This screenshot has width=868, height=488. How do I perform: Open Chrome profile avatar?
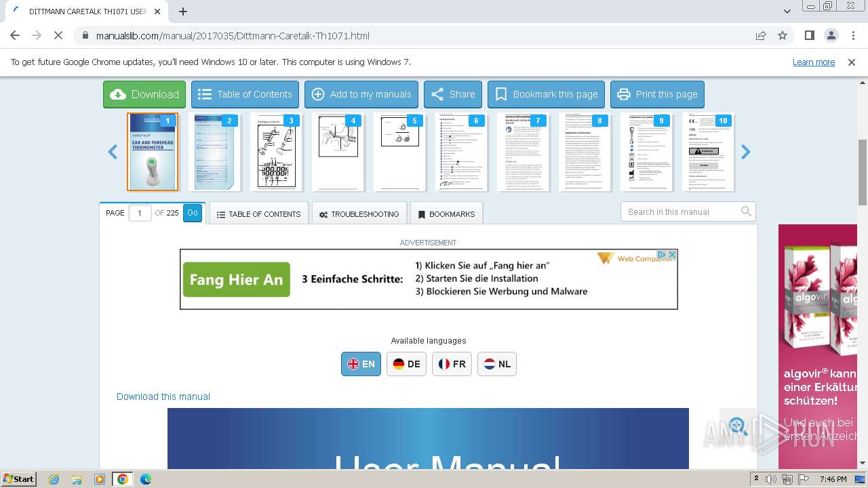pyautogui.click(x=831, y=35)
